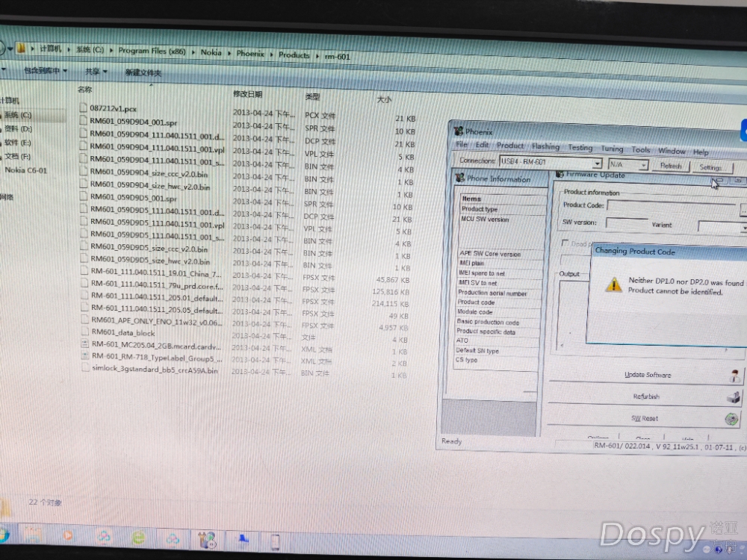747x560 pixels.
Task: Click the Products folder in address path
Action: tap(294, 55)
